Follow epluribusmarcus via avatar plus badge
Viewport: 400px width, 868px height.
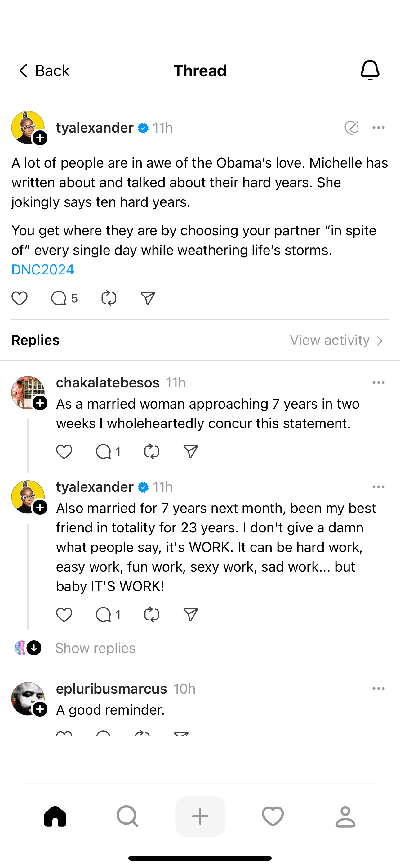point(40,709)
